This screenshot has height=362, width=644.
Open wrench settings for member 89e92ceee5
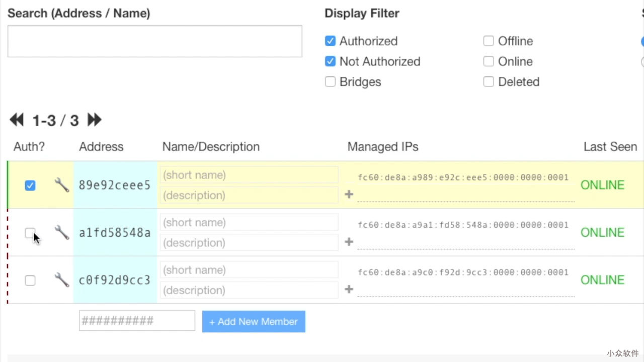coord(62,185)
